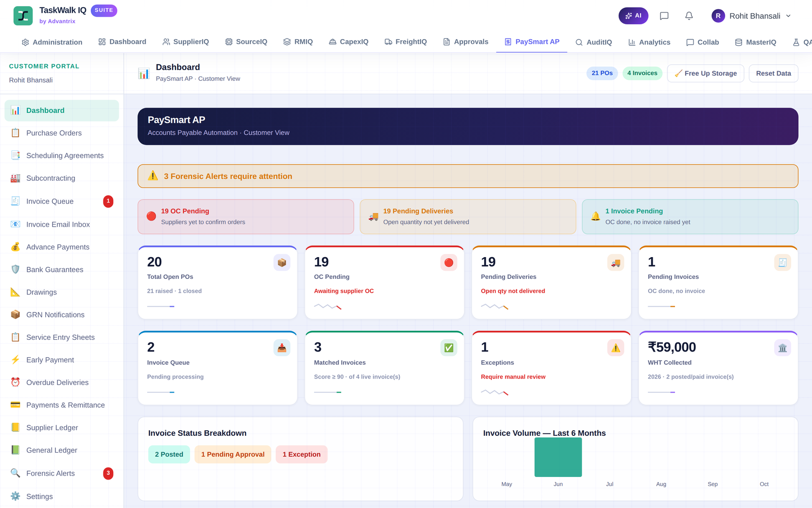
Task: Open Service Entry Sheets
Action: point(62,337)
